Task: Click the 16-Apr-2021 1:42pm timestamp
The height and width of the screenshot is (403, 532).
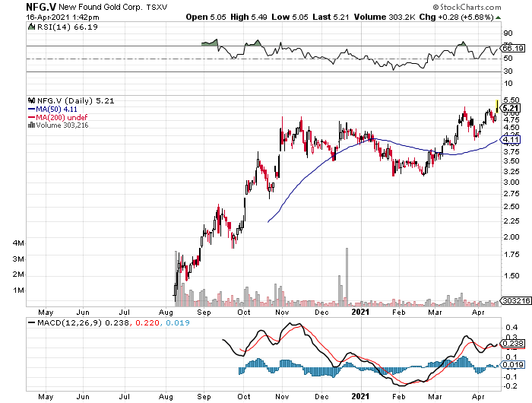Action: [63, 17]
